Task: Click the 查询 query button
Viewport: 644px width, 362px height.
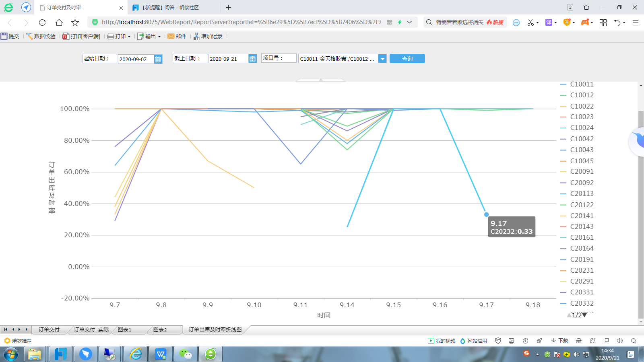Action: [407, 59]
